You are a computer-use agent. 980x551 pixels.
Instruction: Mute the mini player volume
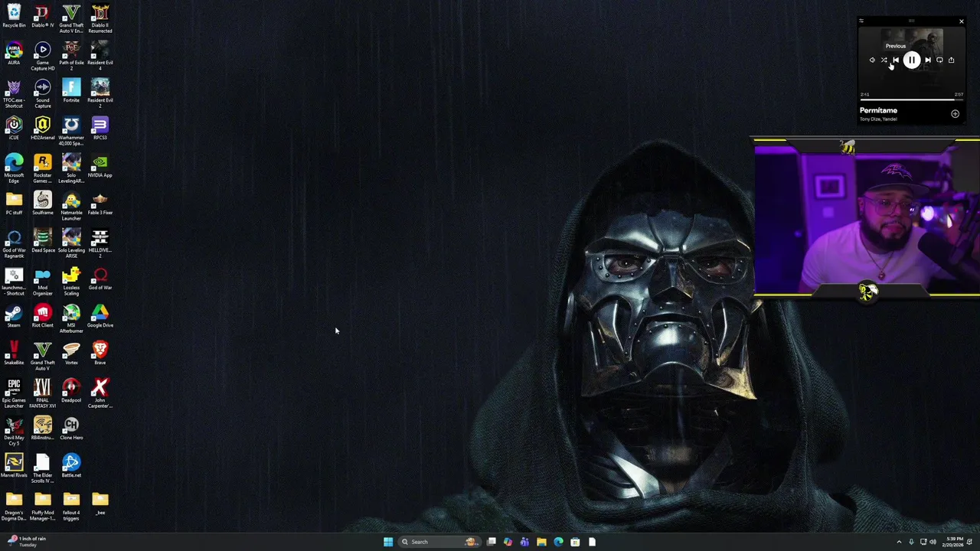[x=872, y=60]
